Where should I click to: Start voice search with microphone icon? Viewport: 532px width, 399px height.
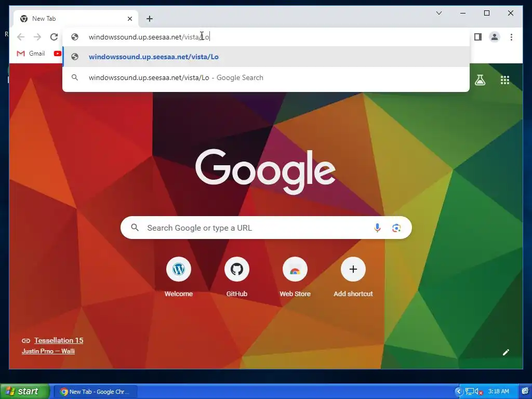[377, 228]
